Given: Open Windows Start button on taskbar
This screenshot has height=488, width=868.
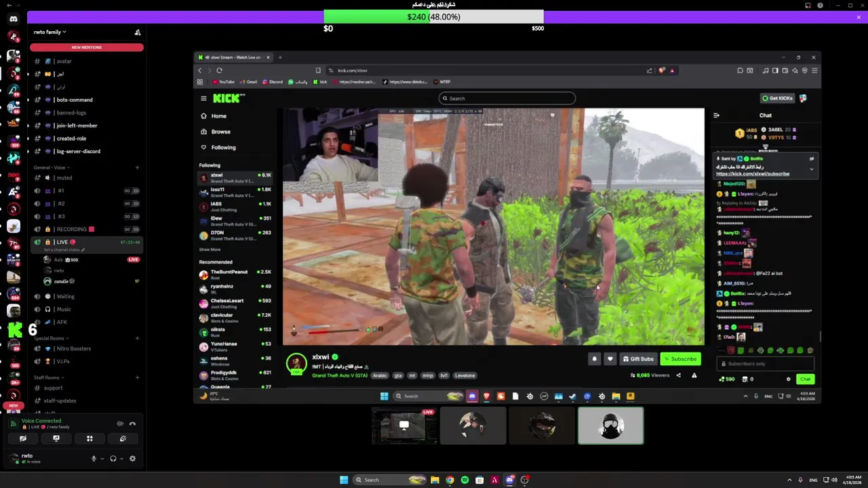Looking at the screenshot, I should 344,480.
